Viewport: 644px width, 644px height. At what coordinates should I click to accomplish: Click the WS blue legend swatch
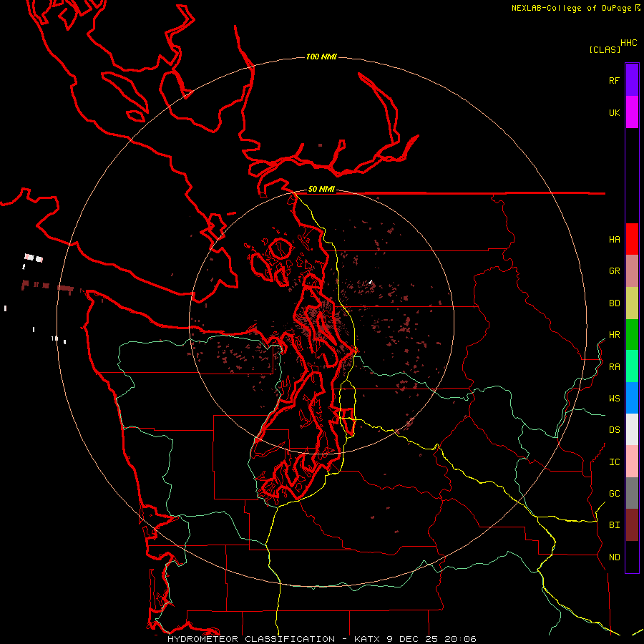pyautogui.click(x=632, y=398)
